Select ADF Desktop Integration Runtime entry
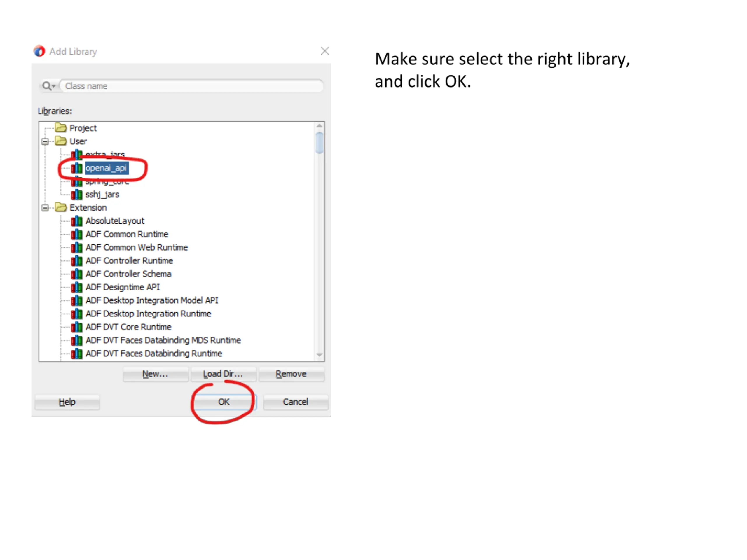The image size is (747, 560). [x=148, y=314]
